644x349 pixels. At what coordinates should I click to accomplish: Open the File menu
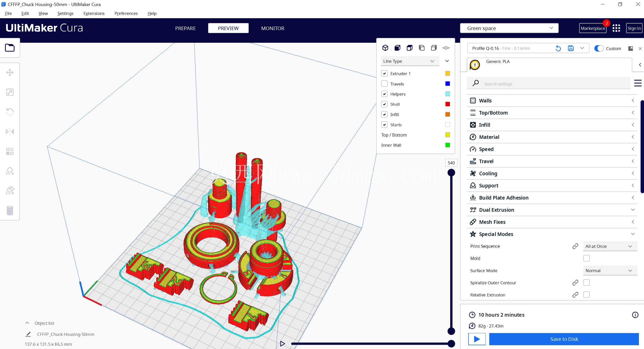8,13
